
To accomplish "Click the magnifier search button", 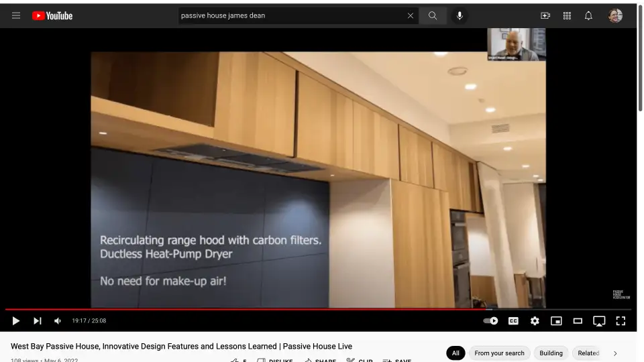I will [x=433, y=15].
